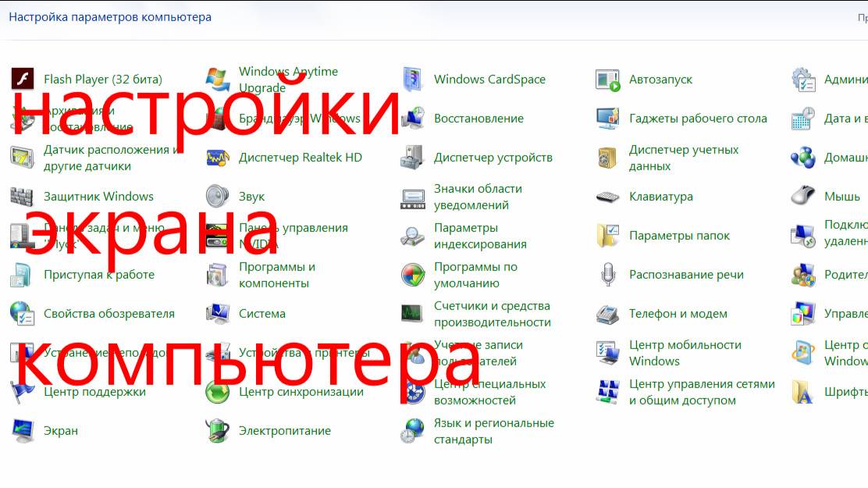Click the Звук speaker icon
Viewport: 868px width, 488px height.
point(218,197)
